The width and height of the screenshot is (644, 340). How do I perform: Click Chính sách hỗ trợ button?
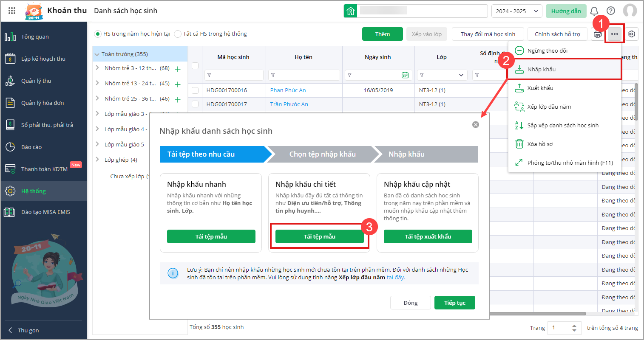[x=557, y=34]
